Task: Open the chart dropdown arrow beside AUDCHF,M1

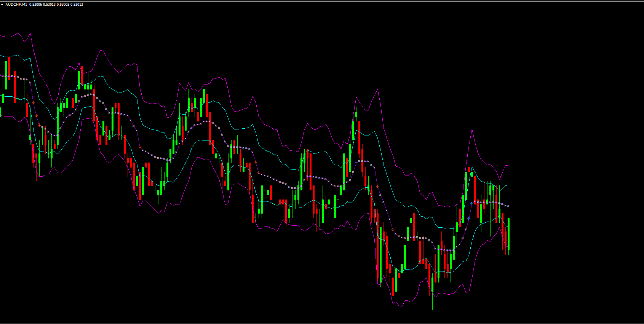Action: click(x=2, y=5)
